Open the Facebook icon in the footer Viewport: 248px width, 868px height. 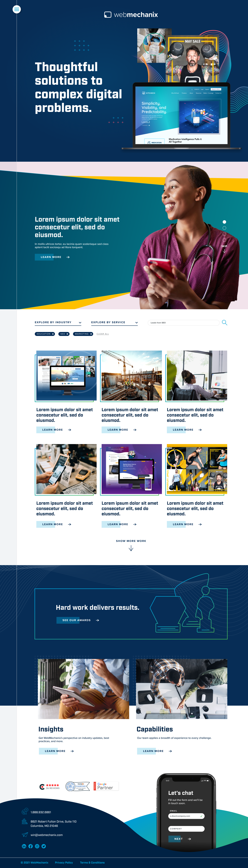[31, 846]
